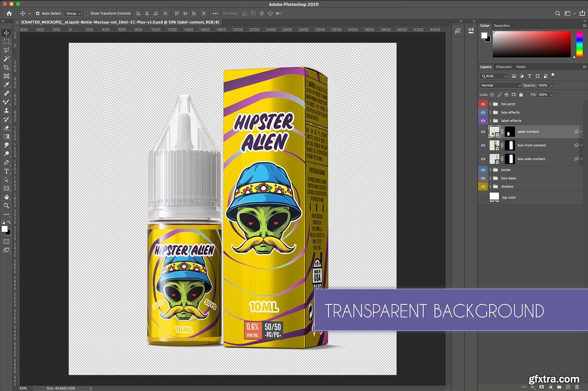Viewport: 588px width, 391px height.
Task: Pick a color in the red color field
Action: [x=532, y=44]
